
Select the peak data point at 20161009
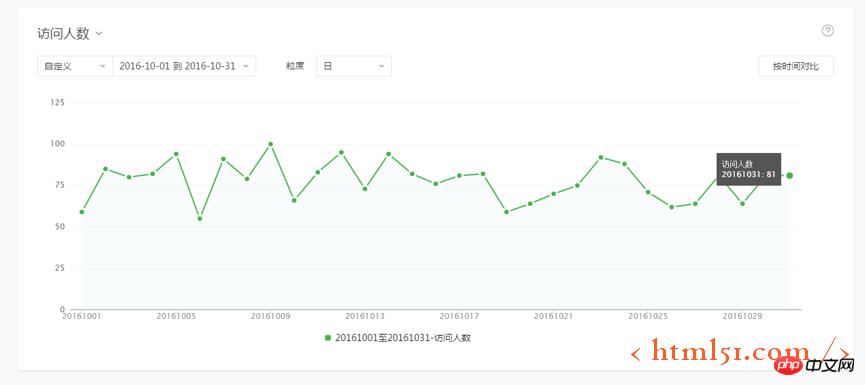[270, 144]
